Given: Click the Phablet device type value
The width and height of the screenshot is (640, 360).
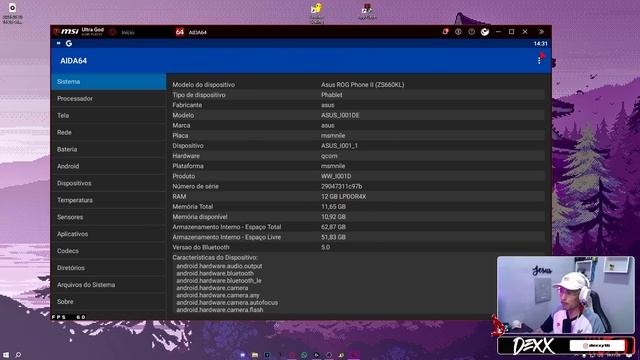Looking at the screenshot, I should [331, 95].
